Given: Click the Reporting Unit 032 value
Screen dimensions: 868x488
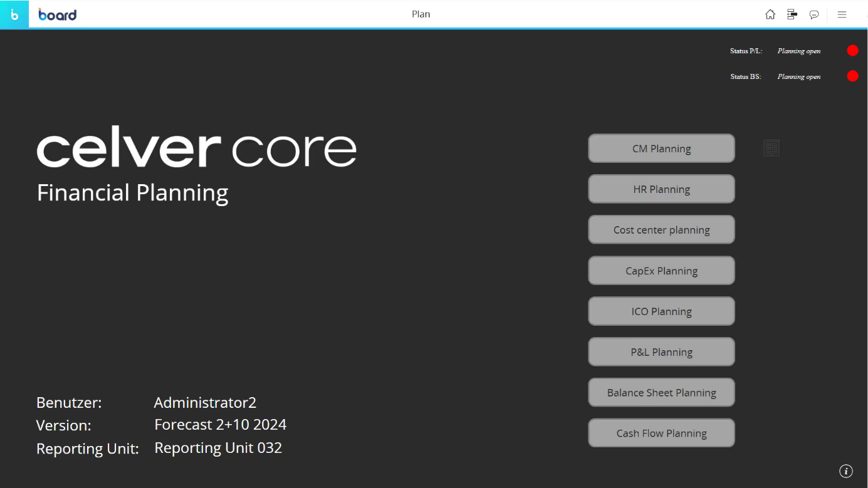Looking at the screenshot, I should 218,448.
